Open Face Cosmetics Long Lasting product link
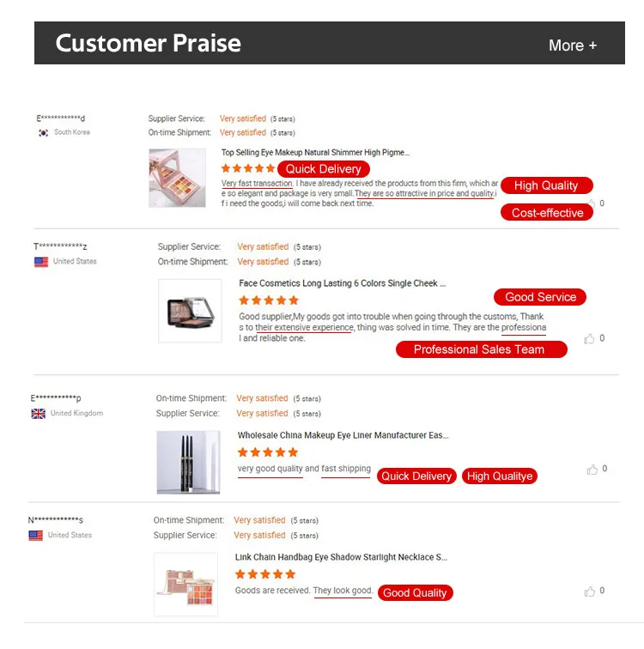This screenshot has width=644, height=649. pyautogui.click(x=342, y=283)
